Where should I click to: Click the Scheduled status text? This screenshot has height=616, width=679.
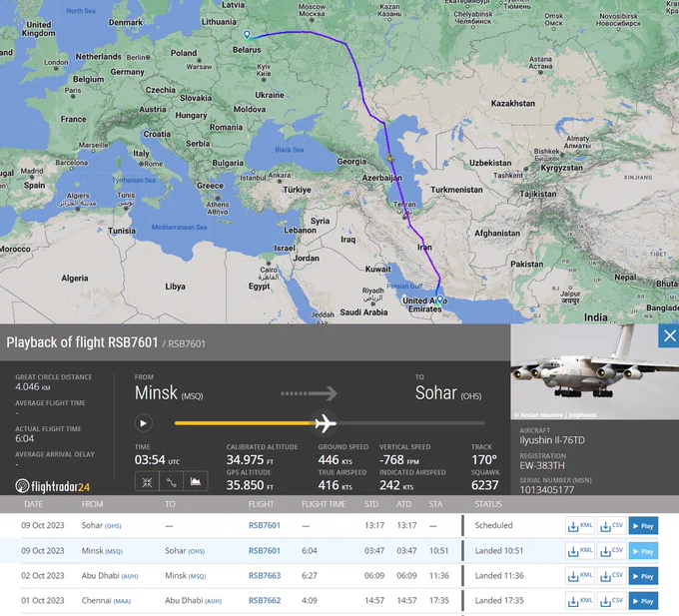[493, 525]
